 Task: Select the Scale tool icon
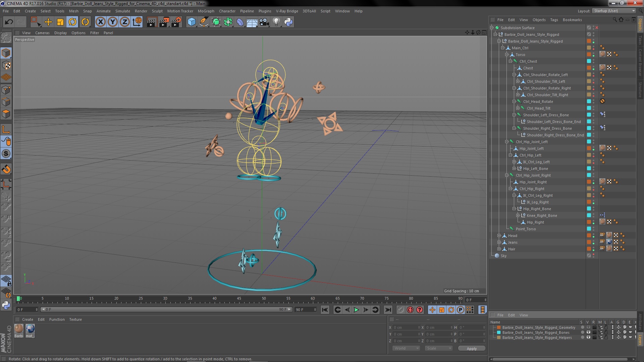pos(60,22)
